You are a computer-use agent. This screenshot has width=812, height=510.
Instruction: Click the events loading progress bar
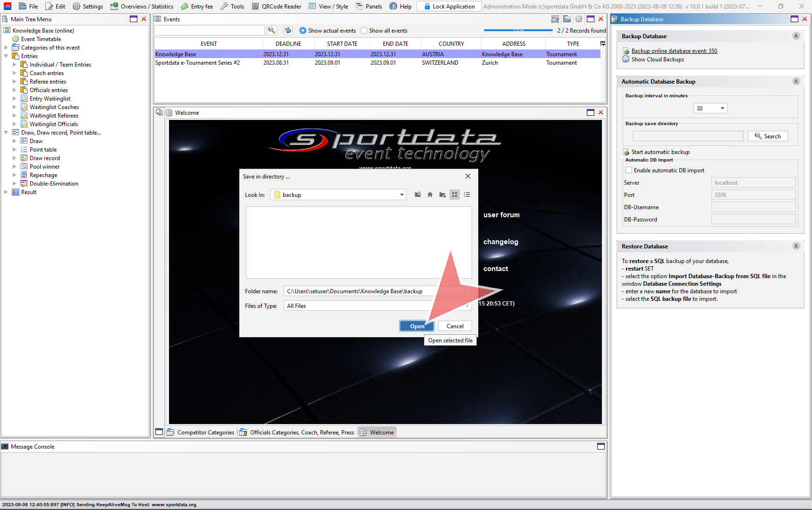pyautogui.click(x=518, y=30)
